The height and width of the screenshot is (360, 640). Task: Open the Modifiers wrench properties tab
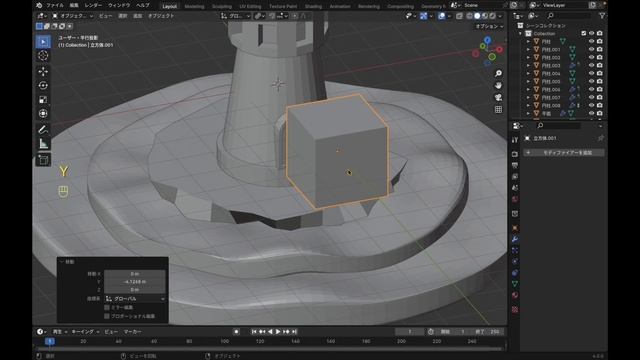[x=515, y=239]
